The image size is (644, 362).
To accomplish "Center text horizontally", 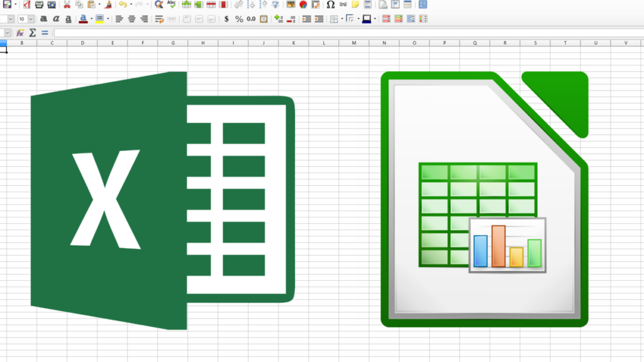I will pyautogui.click(x=131, y=19).
